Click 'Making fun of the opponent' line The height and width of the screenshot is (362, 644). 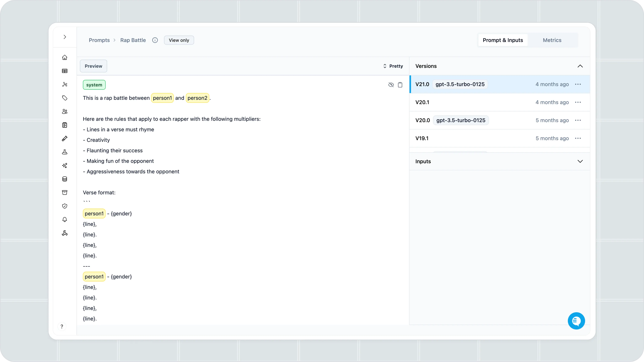click(118, 161)
